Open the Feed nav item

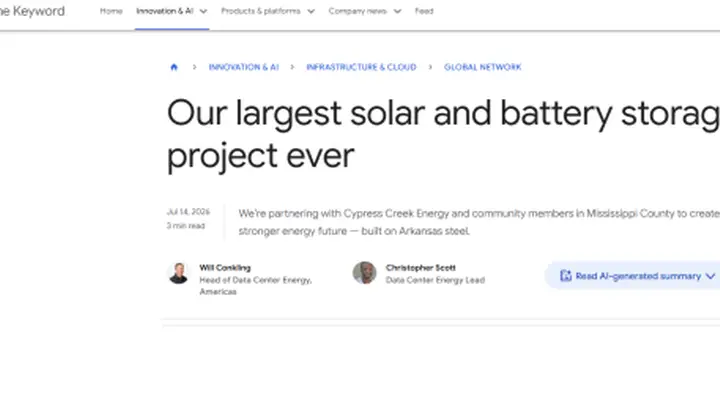(x=424, y=11)
